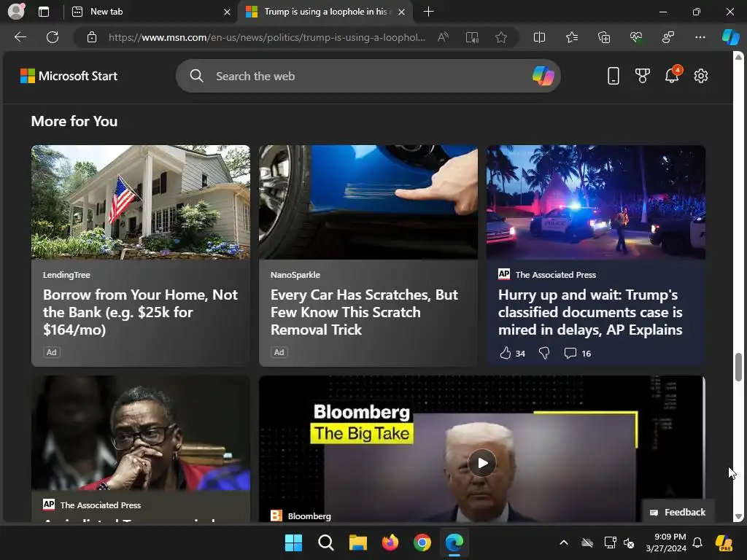Open Hurry up and wait article headline
This screenshot has height=560, width=747.
click(x=590, y=312)
